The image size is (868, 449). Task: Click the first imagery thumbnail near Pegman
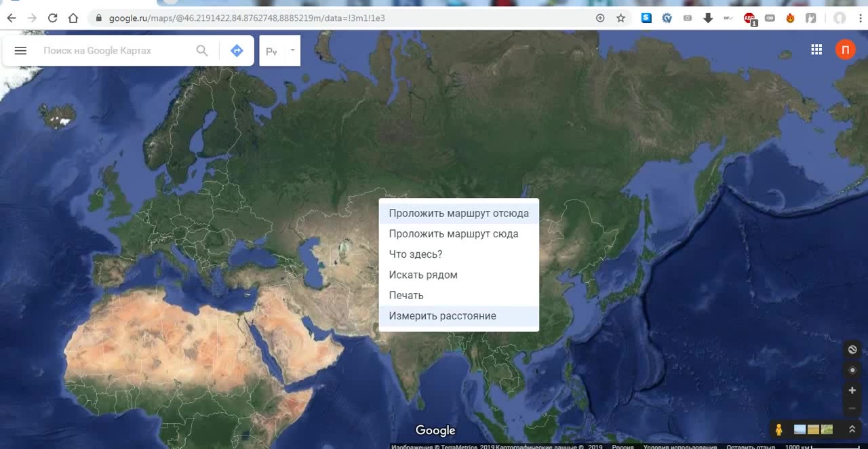800,429
